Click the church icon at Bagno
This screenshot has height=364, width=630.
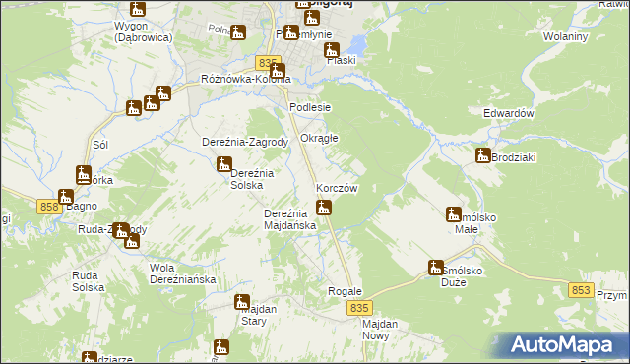(66, 197)
